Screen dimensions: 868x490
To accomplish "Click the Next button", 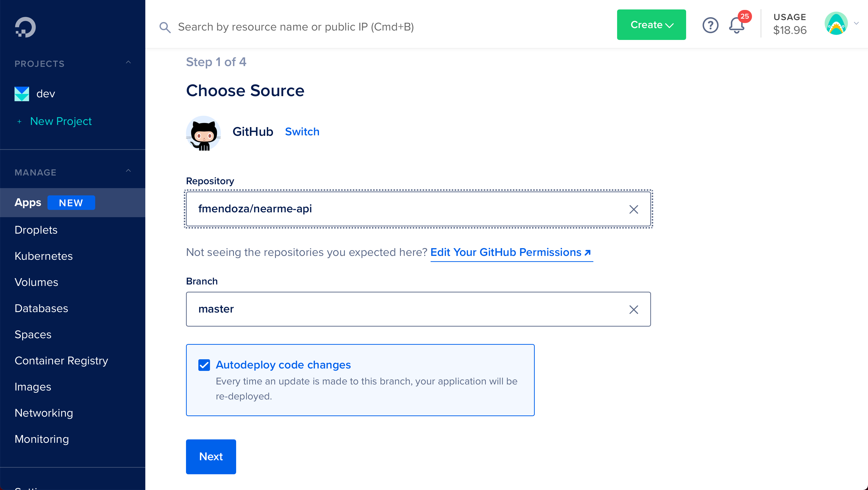I will 211,457.
